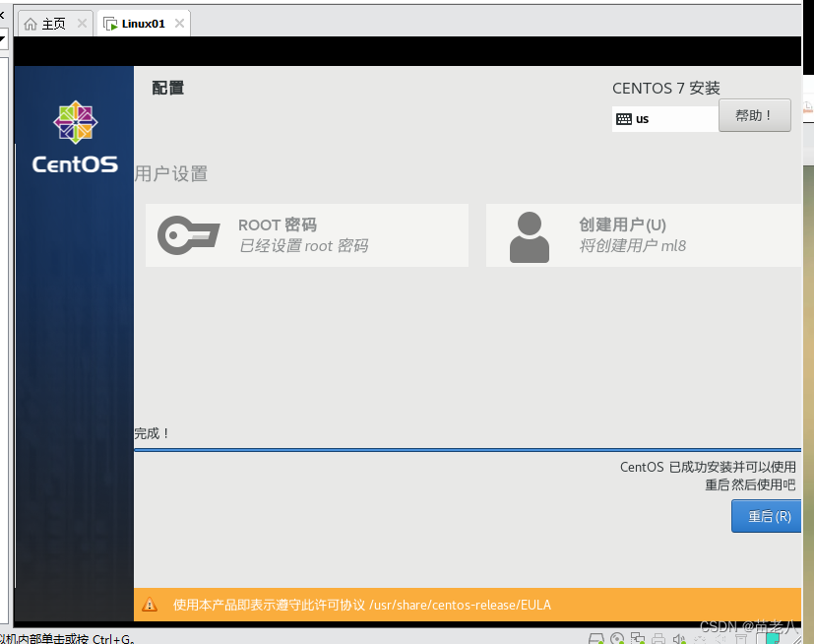
Task: Click the us keyboard layout indicator
Action: pyautogui.click(x=665, y=119)
